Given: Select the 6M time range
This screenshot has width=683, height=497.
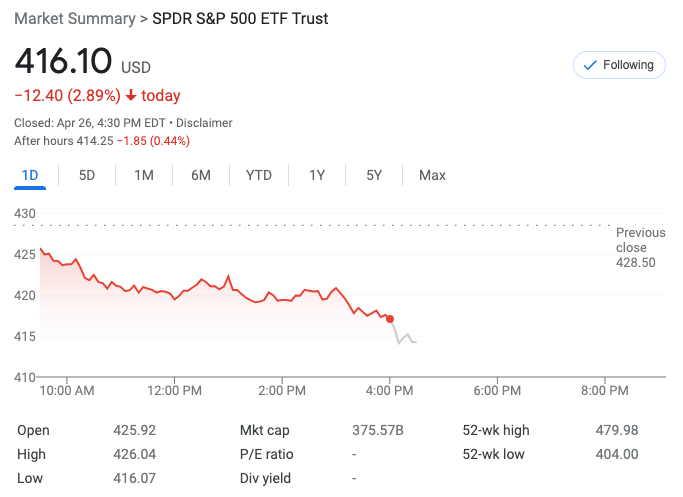Looking at the screenshot, I should coord(201,175).
